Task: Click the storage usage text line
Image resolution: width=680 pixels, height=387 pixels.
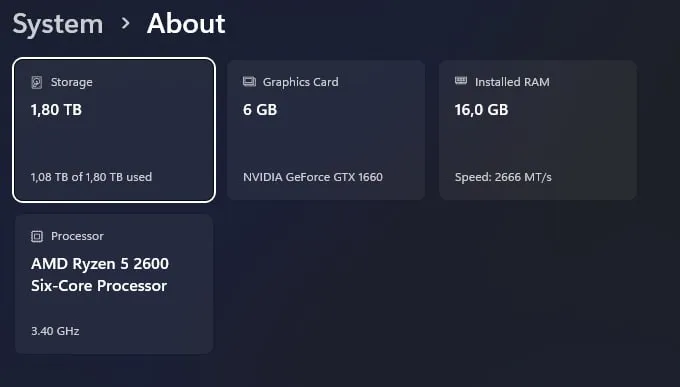Action: click(92, 177)
